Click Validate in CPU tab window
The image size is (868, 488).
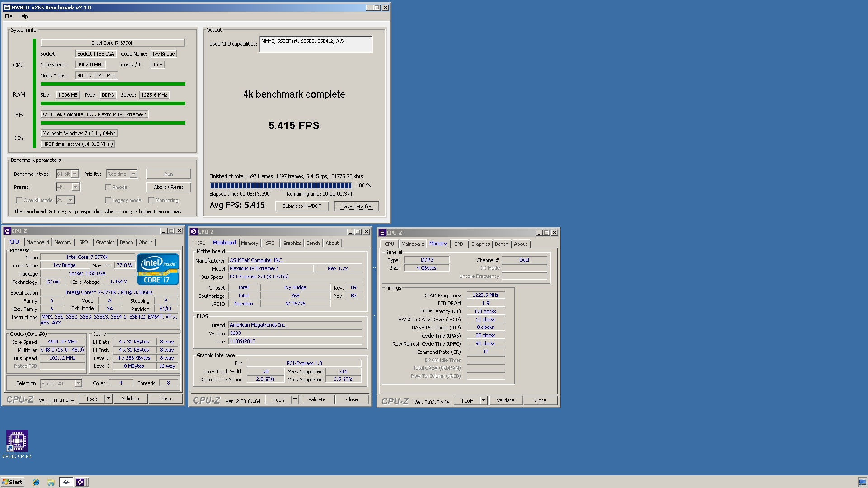click(x=130, y=399)
